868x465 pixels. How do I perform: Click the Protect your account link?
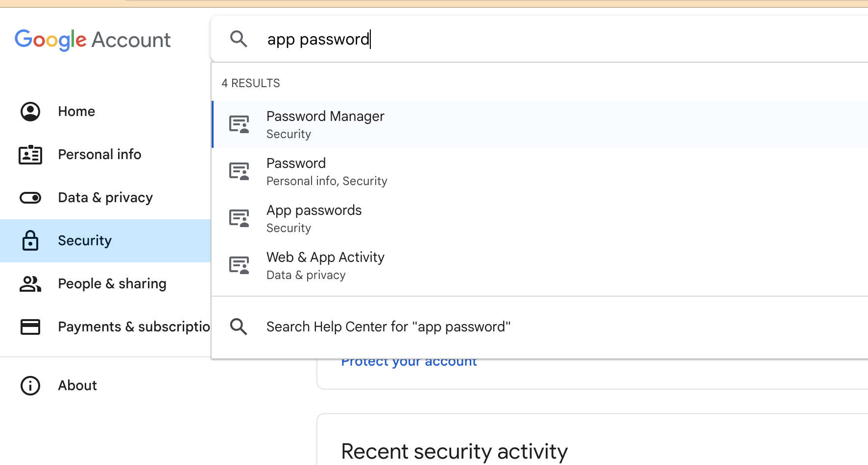[409, 363]
